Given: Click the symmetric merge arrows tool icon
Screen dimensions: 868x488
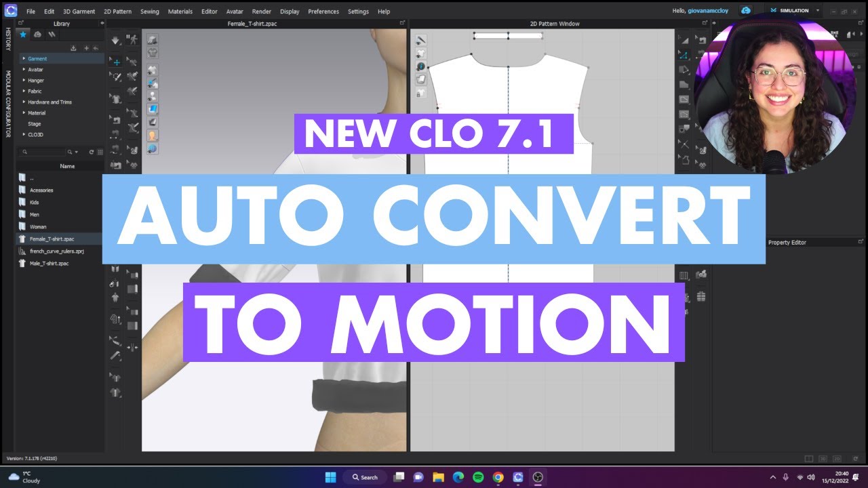Looking at the screenshot, I should [132, 348].
